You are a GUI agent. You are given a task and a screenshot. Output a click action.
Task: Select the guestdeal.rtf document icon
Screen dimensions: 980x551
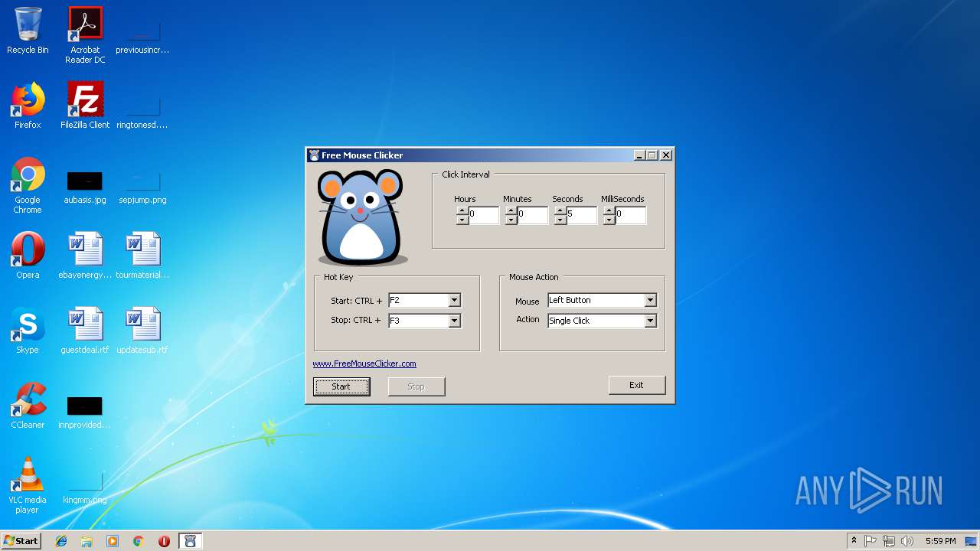tap(85, 331)
